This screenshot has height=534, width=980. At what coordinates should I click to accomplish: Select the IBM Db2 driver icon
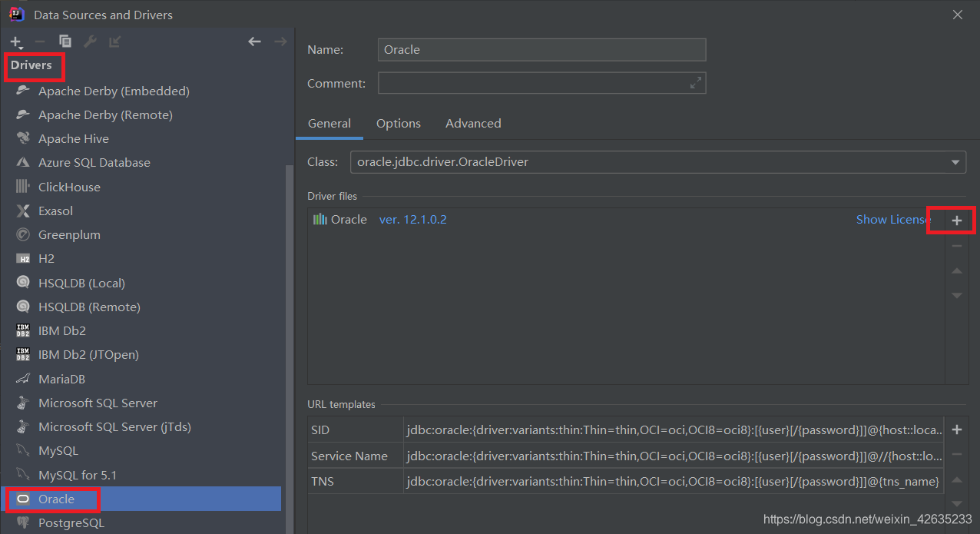pos(23,330)
